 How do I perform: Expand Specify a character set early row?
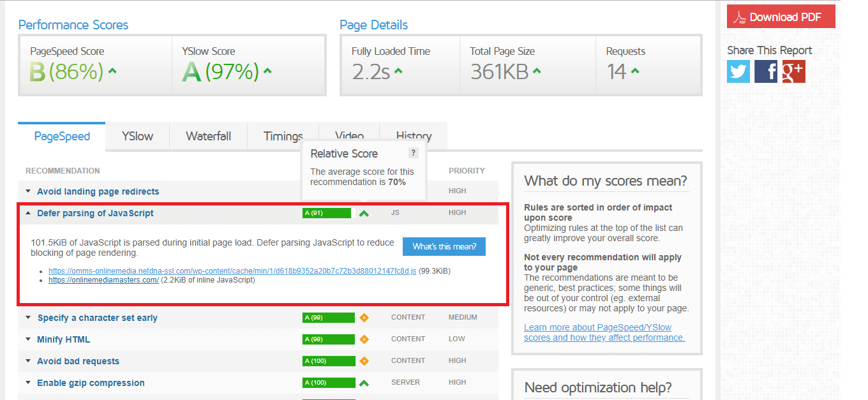click(x=97, y=318)
